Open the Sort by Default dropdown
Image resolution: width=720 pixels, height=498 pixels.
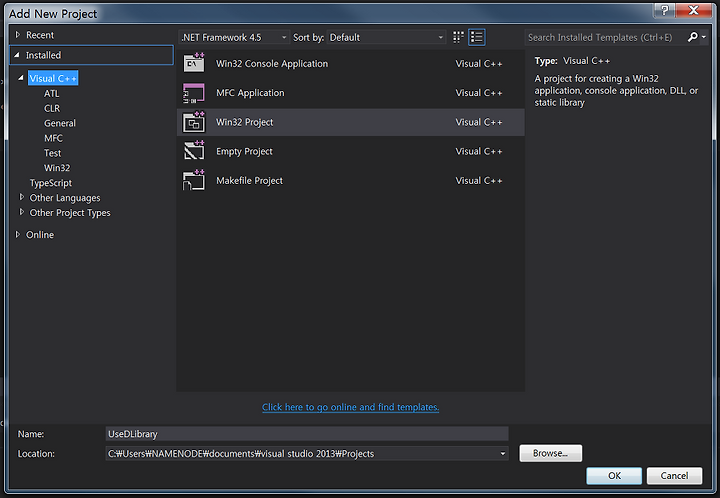[x=386, y=38]
